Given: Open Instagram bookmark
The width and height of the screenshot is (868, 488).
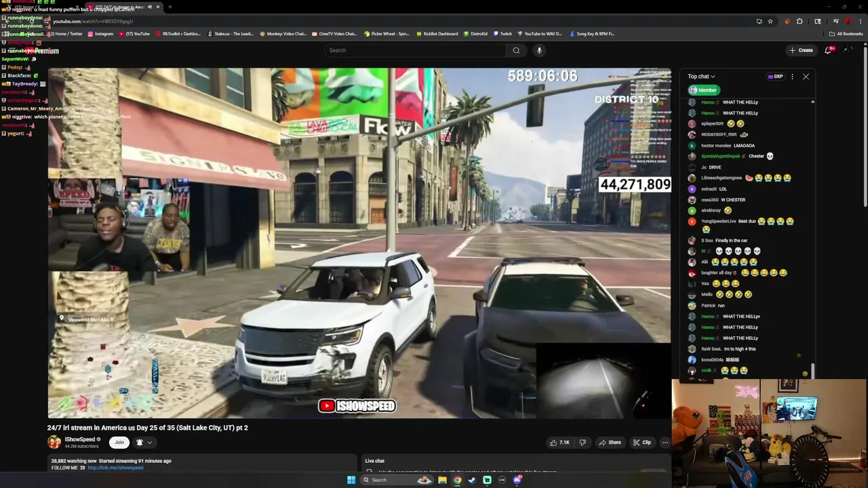Looking at the screenshot, I should coord(100,34).
